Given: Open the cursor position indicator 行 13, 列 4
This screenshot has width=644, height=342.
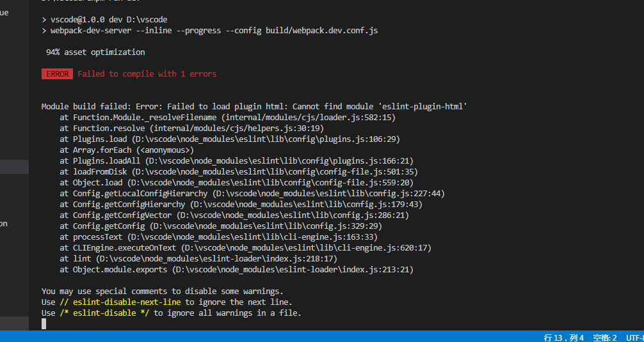Looking at the screenshot, I should (x=564, y=338).
